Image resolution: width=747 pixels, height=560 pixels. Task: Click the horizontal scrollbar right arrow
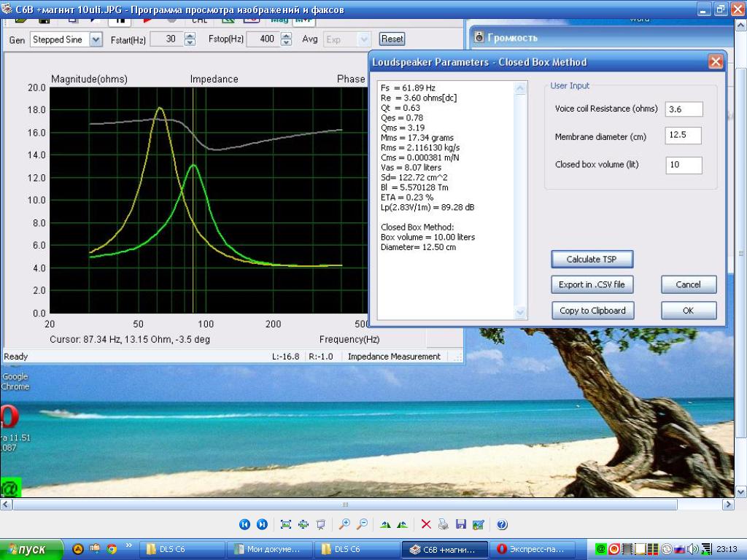click(x=729, y=505)
